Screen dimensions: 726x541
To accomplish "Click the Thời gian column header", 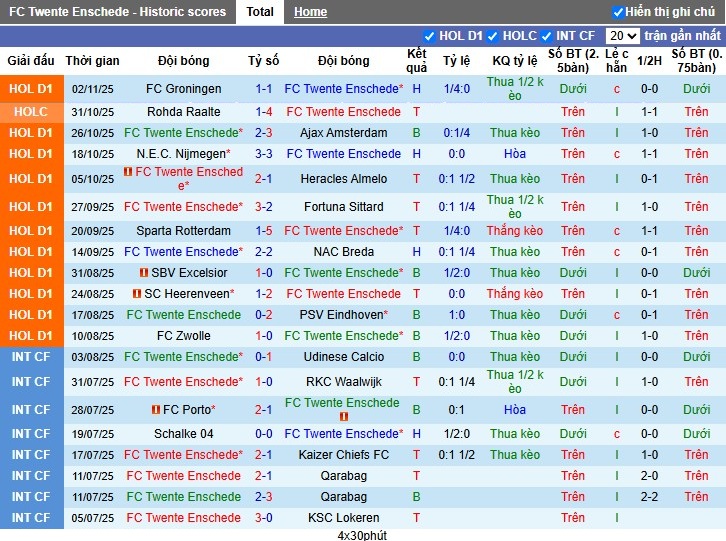I will pos(93,61).
